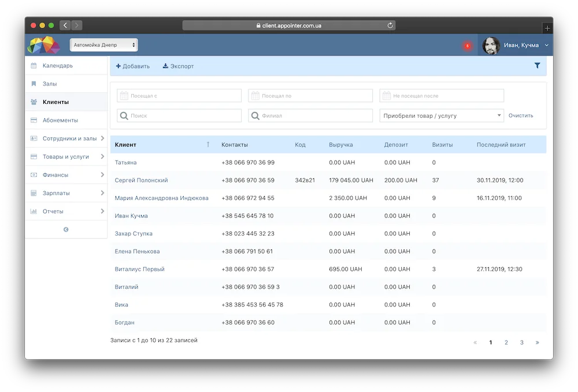Click the Не посещал после date field
The image size is (578, 392).
tap(442, 96)
